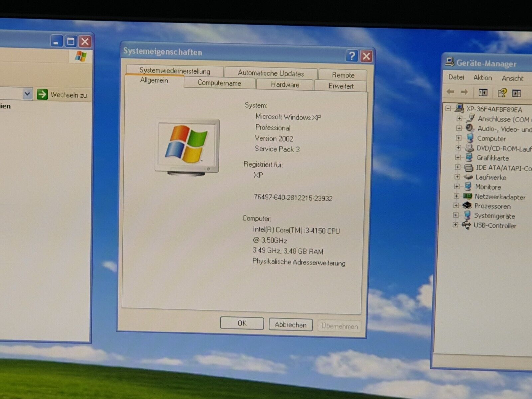Expand the Grafikkarte tree node
Image resolution: width=532 pixels, height=399 pixels.
pos(458,157)
